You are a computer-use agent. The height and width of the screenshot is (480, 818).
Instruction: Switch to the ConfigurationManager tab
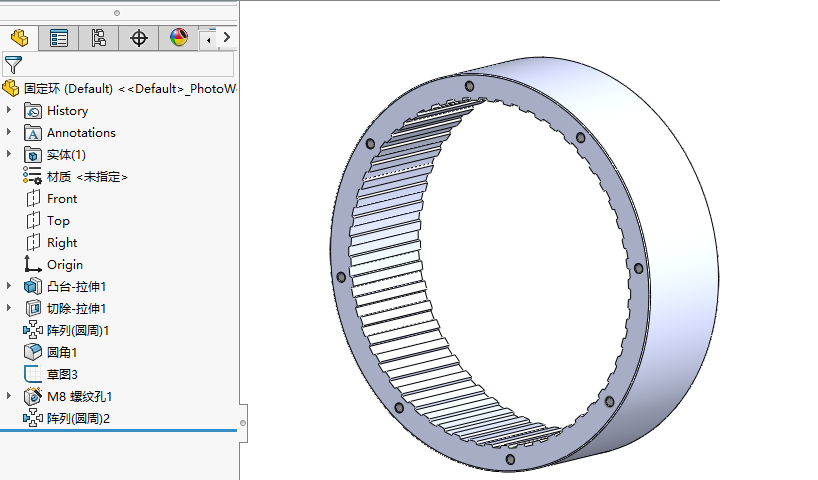tap(99, 38)
